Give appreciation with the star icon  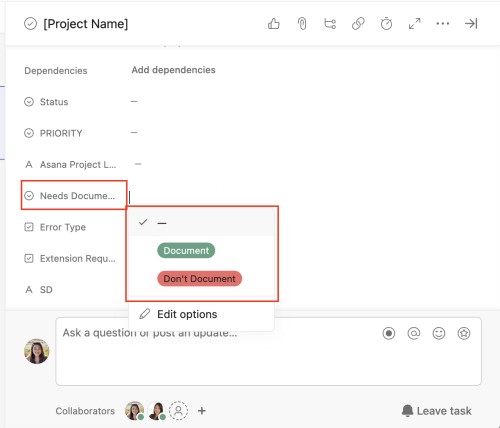(464, 333)
